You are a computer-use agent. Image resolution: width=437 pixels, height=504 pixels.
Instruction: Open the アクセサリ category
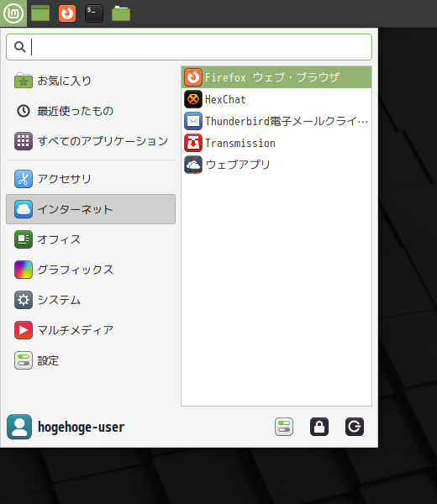[91, 179]
